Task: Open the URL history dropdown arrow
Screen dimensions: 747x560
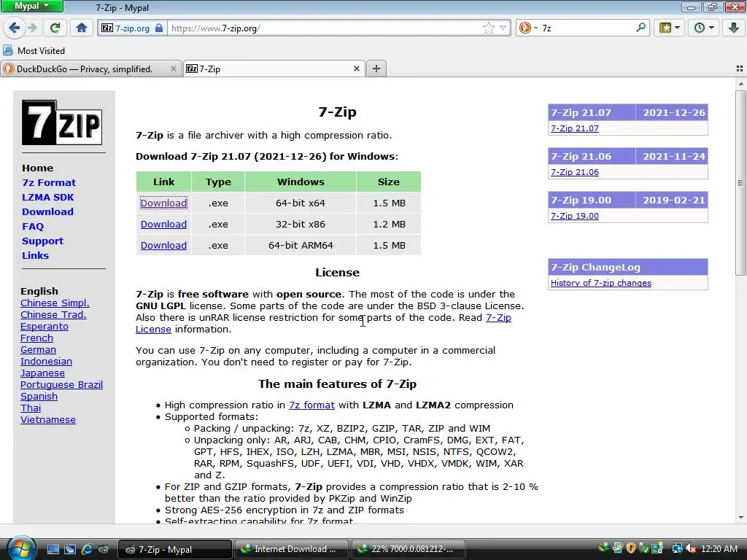Action: (503, 28)
